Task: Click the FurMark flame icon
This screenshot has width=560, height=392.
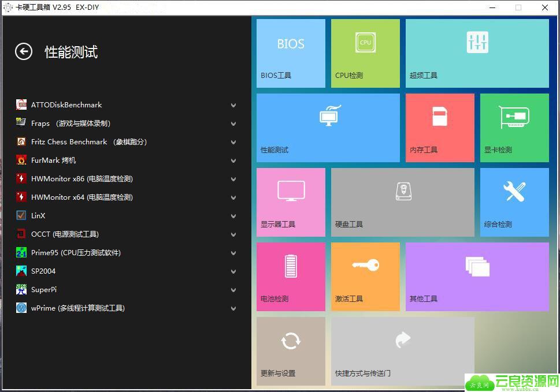Action: [21, 160]
